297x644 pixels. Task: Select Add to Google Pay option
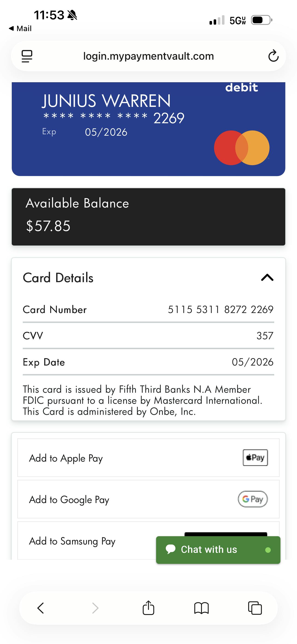[69, 500]
